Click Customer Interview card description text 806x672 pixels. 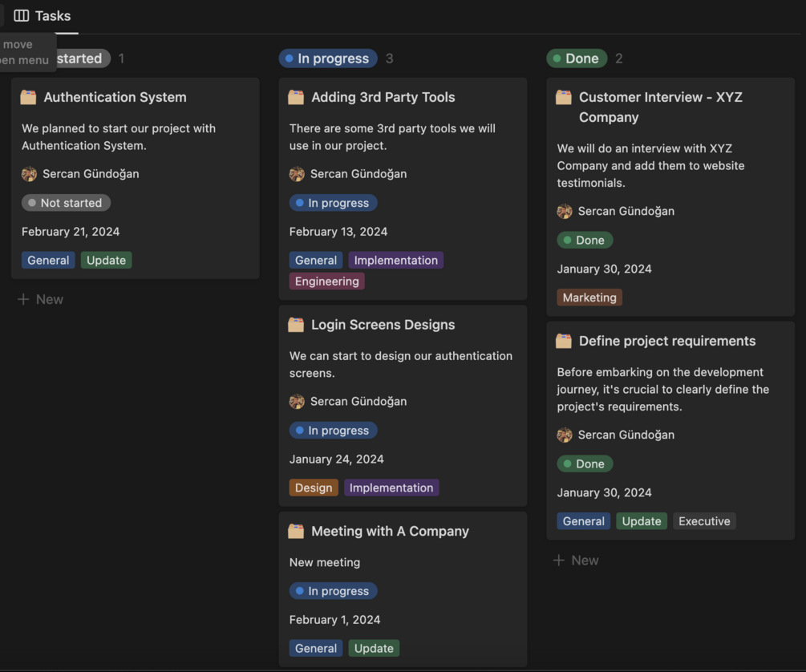(x=650, y=165)
